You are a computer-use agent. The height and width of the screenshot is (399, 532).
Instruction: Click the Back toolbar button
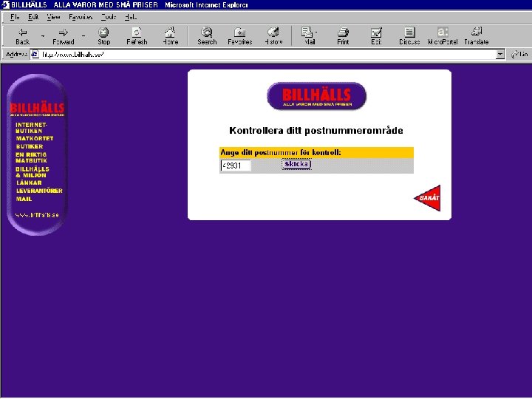point(22,36)
